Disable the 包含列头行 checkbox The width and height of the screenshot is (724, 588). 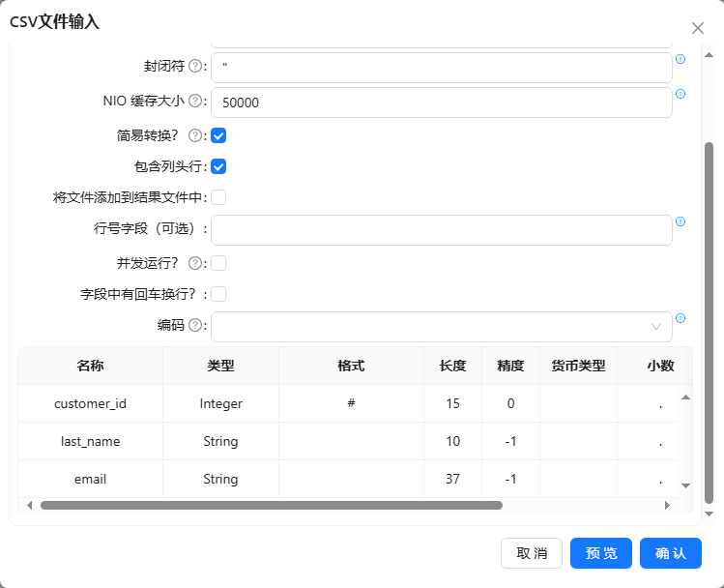coord(219,166)
